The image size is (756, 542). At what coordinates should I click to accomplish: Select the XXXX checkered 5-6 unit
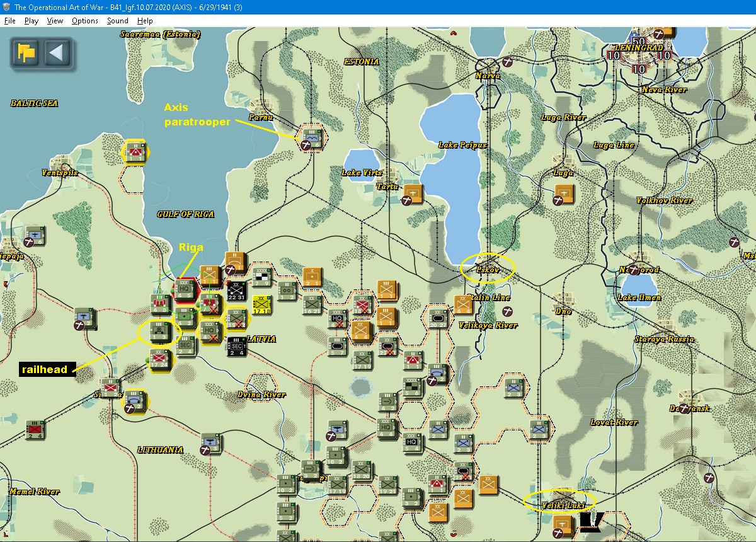click(x=413, y=387)
